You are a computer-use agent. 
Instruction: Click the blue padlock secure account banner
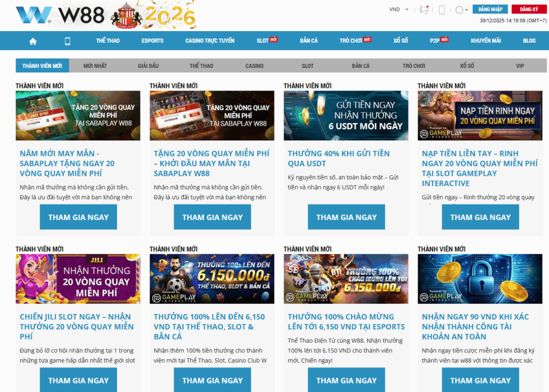[x=480, y=278]
